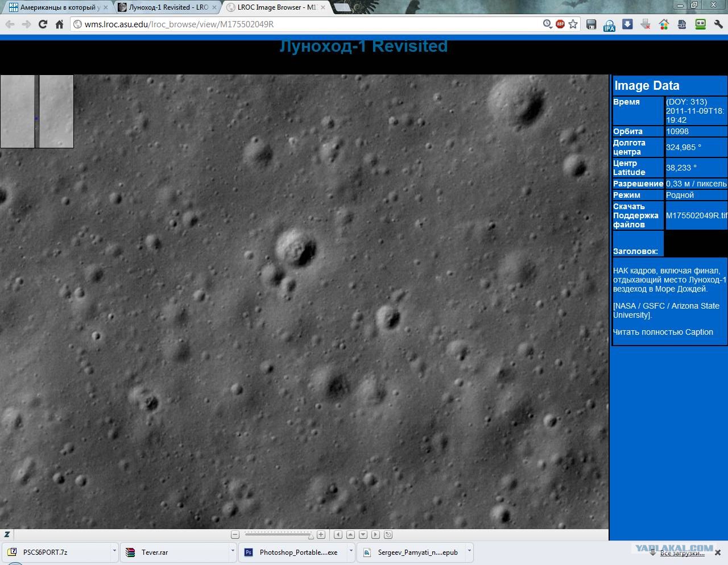Open the 'Читать полностью Caption' link
Viewport: 728px width, 565px height.
(x=663, y=332)
